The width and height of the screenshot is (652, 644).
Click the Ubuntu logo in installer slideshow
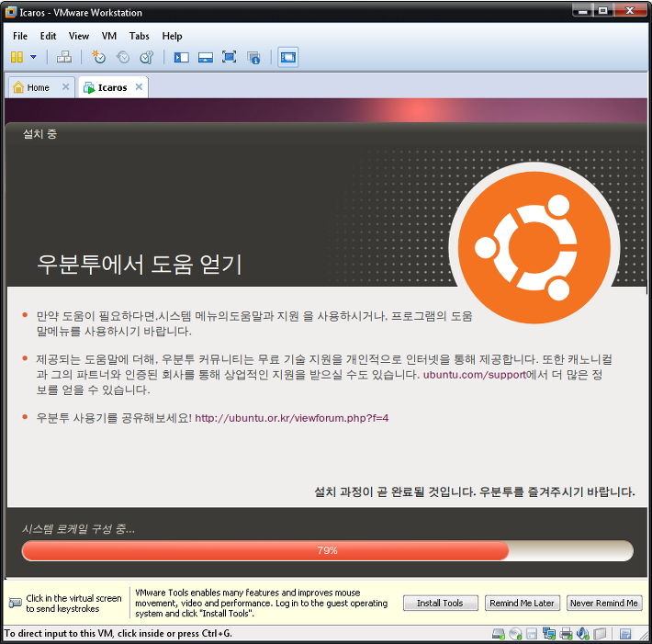point(534,247)
